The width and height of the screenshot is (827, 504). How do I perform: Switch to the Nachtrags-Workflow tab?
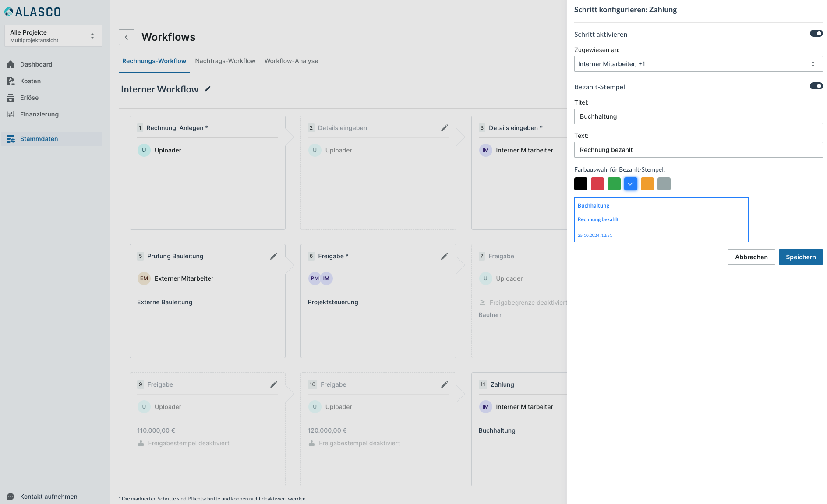click(x=225, y=61)
